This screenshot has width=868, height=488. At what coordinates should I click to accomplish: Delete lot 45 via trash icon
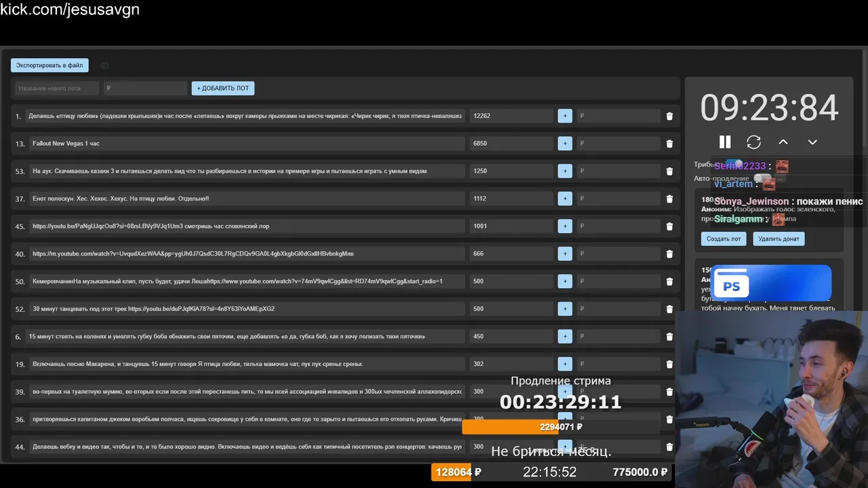pos(669,226)
